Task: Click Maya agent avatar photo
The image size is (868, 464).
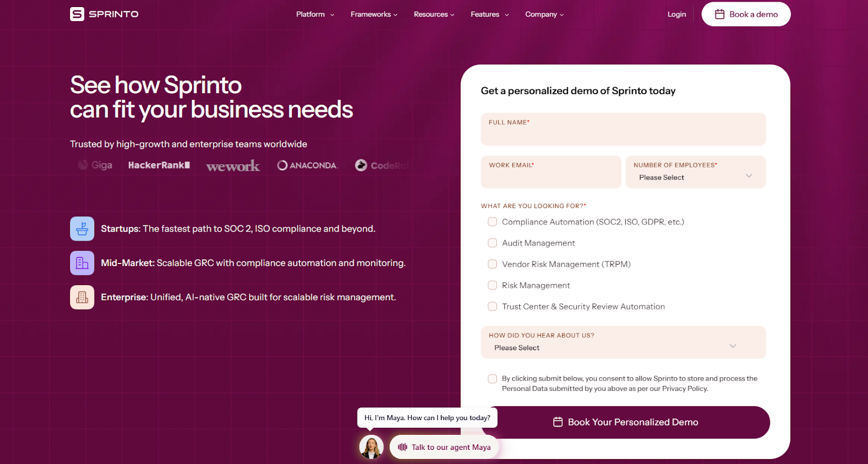Action: [x=372, y=447]
